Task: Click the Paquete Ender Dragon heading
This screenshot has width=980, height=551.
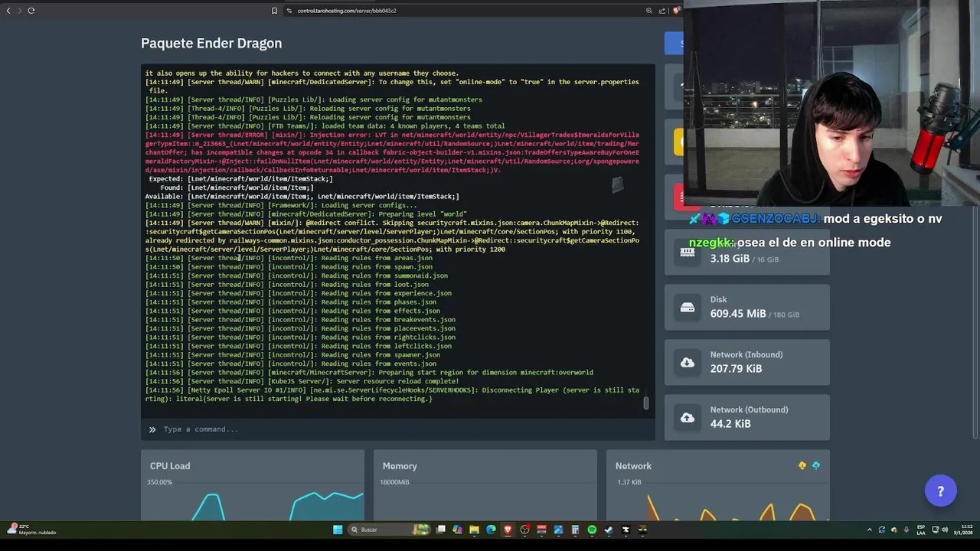Action: [211, 43]
